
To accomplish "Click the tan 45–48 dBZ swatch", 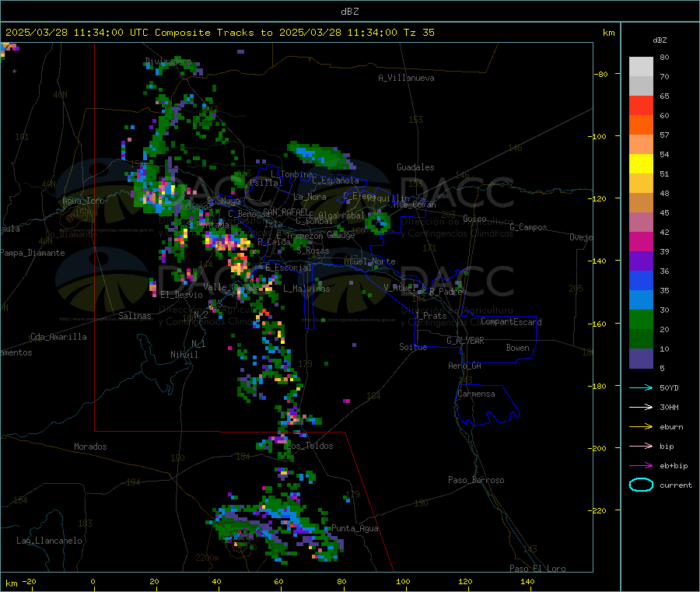I will (641, 203).
